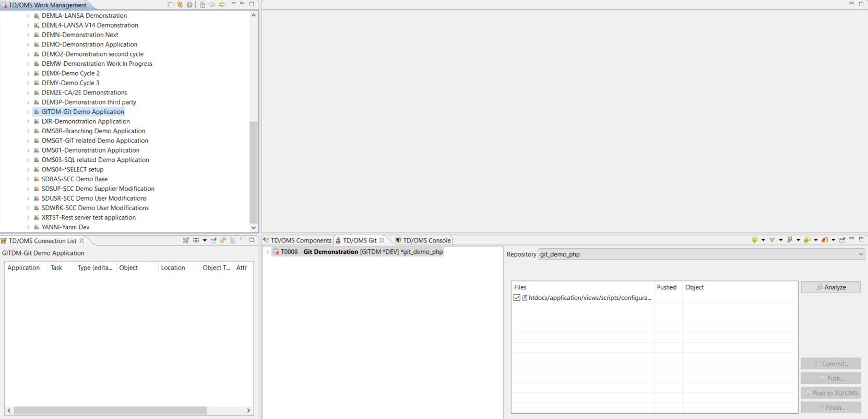Click the Link with Editor arrows icon
This screenshot has width=868, height=419.
pyautogui.click(x=180, y=5)
